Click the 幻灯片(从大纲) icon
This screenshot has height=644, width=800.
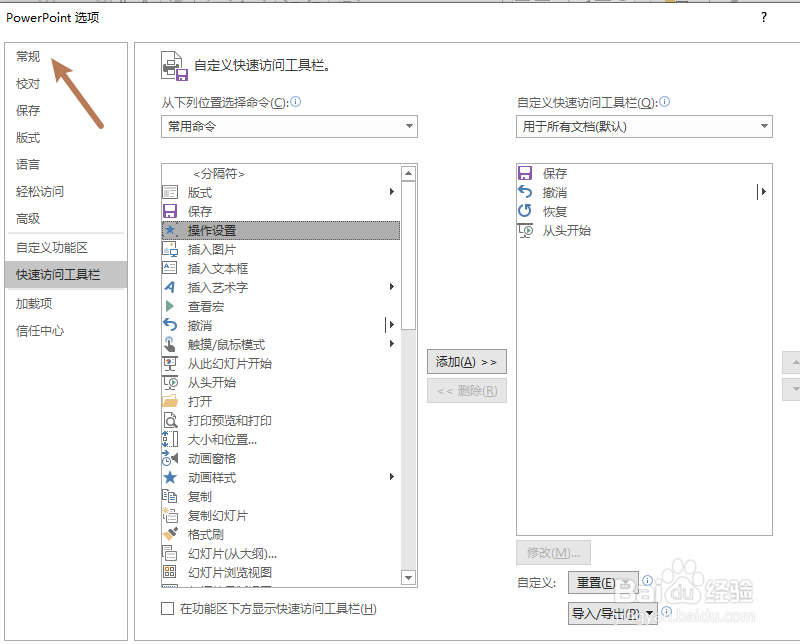click(x=170, y=553)
